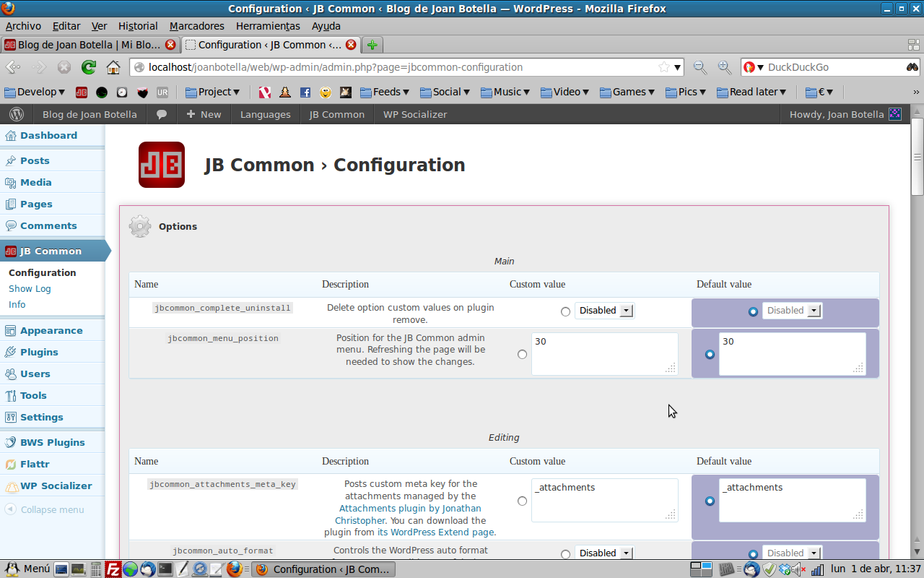Image resolution: width=924 pixels, height=578 pixels.
Task: Bookmark this page with the star icon
Action: 663,67
